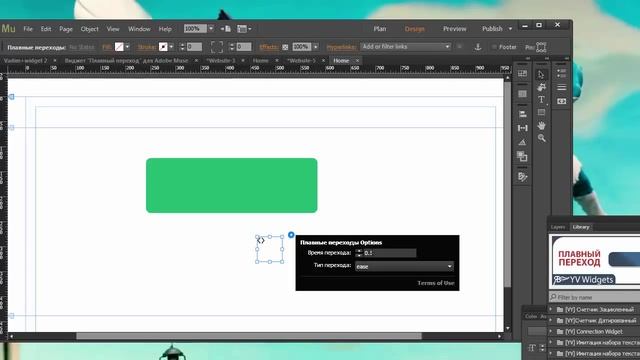Click the Stroke color swatch

click(x=163, y=47)
